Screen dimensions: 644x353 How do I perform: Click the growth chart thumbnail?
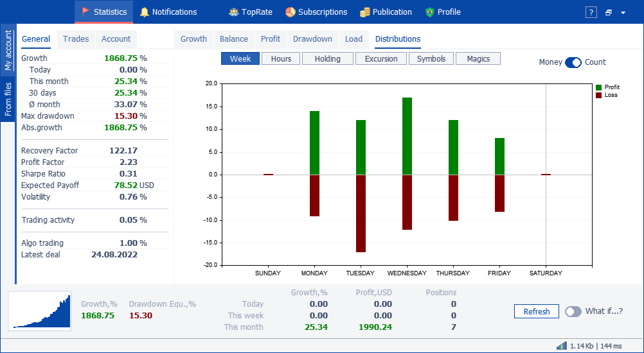click(x=40, y=311)
